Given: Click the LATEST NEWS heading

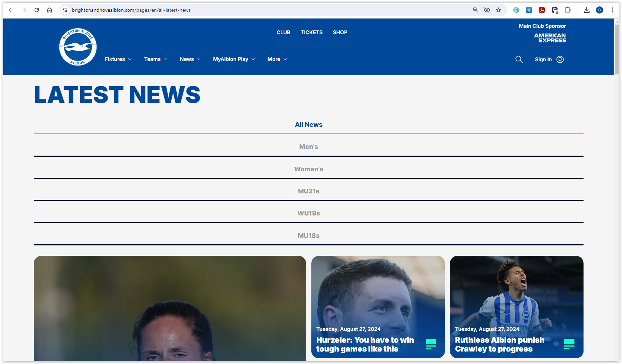Looking at the screenshot, I should [117, 95].
